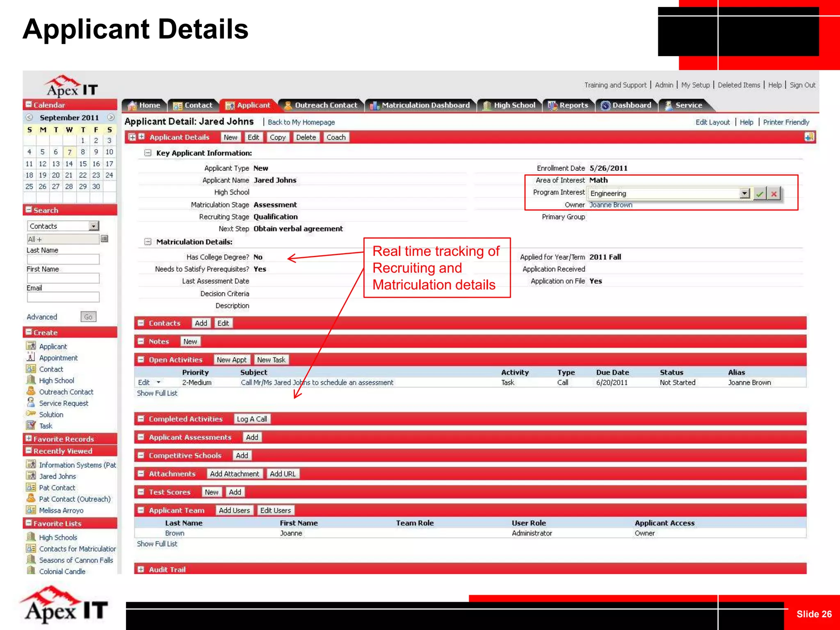Click the Email search field

pos(63,297)
